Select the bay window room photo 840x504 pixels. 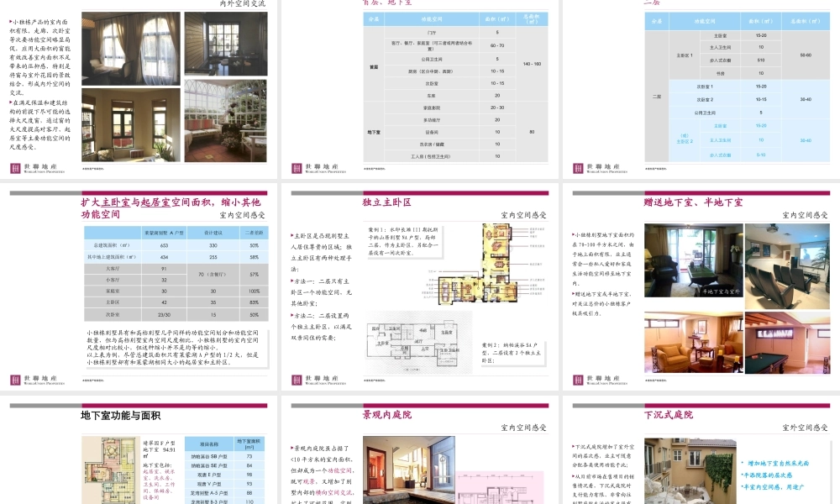point(131,125)
